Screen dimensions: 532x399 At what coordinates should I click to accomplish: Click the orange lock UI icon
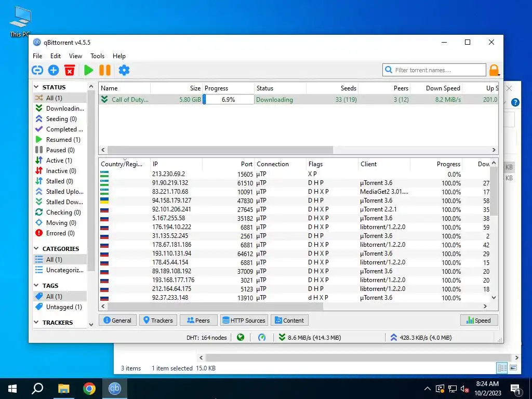(x=494, y=70)
